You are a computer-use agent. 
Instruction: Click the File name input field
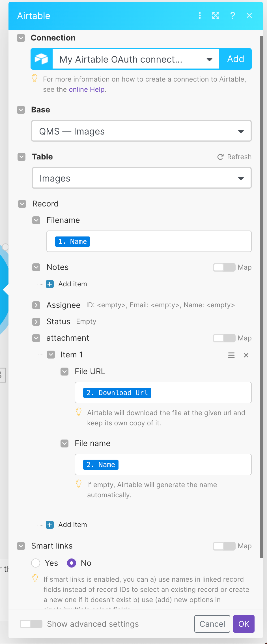pyautogui.click(x=163, y=464)
